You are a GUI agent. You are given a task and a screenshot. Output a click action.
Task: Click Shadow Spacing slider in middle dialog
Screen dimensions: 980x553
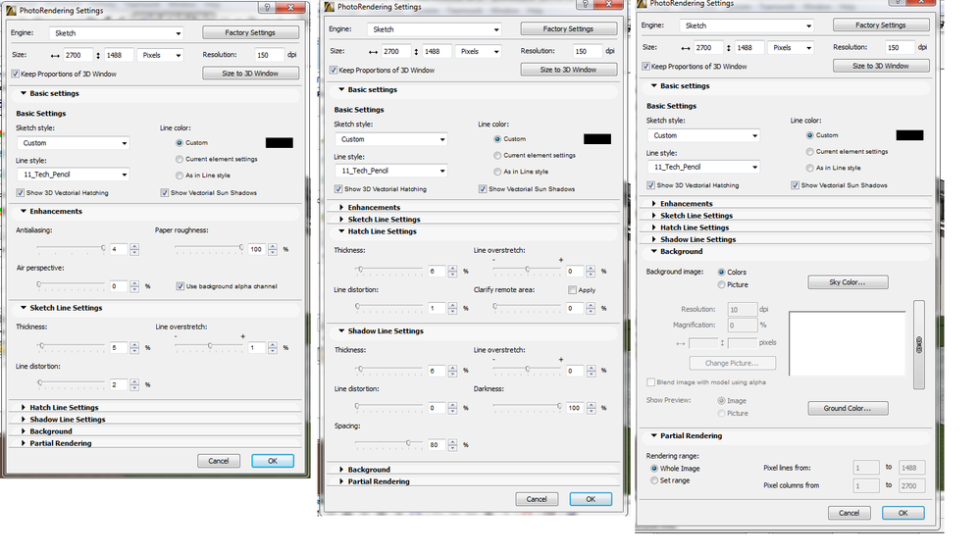tap(388, 443)
